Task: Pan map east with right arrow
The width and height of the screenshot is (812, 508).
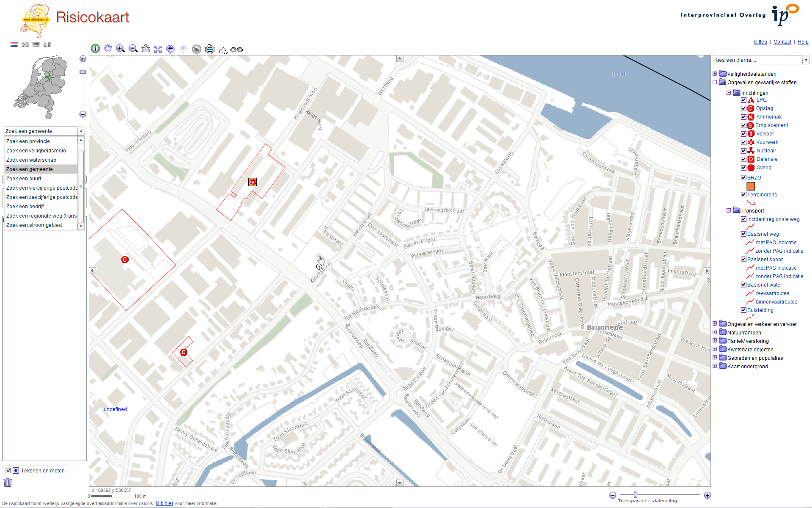Action: click(707, 271)
